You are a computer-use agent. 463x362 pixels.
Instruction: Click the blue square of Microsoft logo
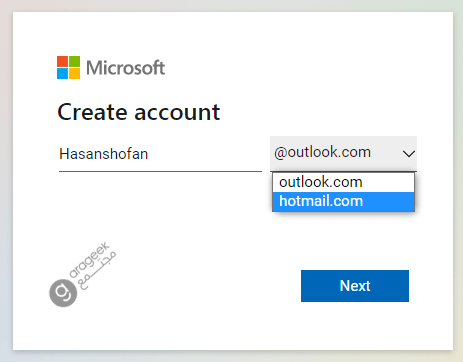tap(62, 73)
